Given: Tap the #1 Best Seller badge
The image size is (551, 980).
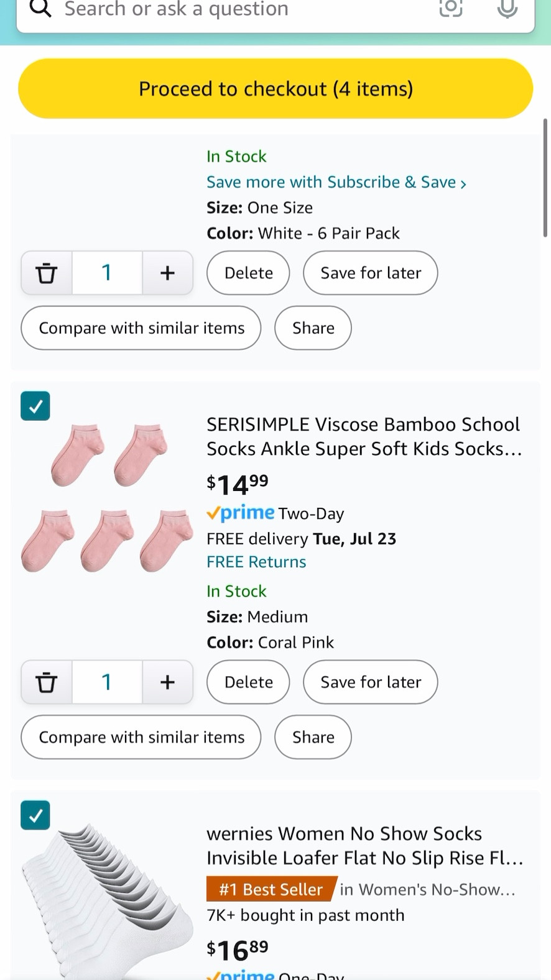Looking at the screenshot, I should tap(270, 889).
